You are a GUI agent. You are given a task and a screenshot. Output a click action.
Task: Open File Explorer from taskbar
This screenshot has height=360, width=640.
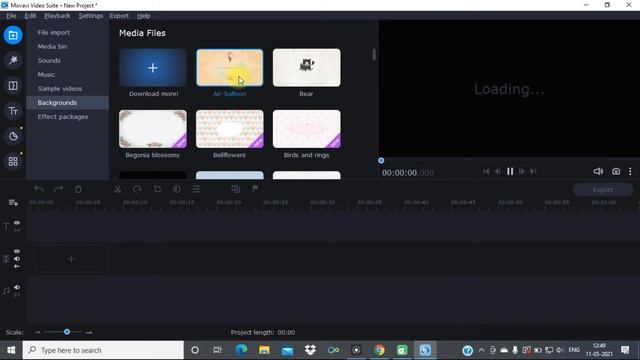pyautogui.click(x=264, y=350)
